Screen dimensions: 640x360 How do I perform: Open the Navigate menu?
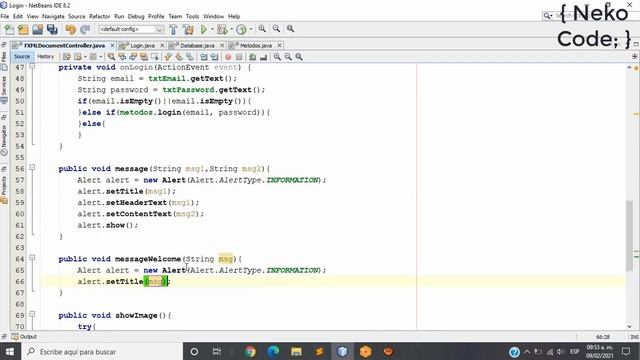pos(53,16)
